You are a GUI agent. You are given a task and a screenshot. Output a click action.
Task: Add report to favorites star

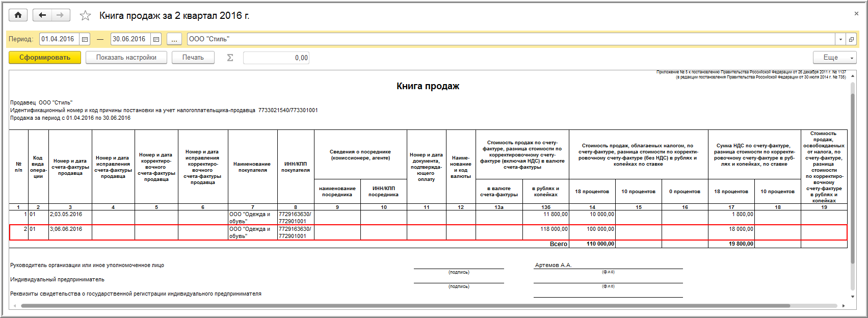tap(85, 16)
